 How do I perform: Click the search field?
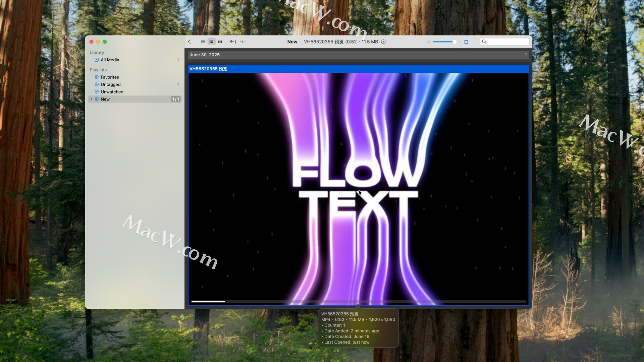[504, 42]
